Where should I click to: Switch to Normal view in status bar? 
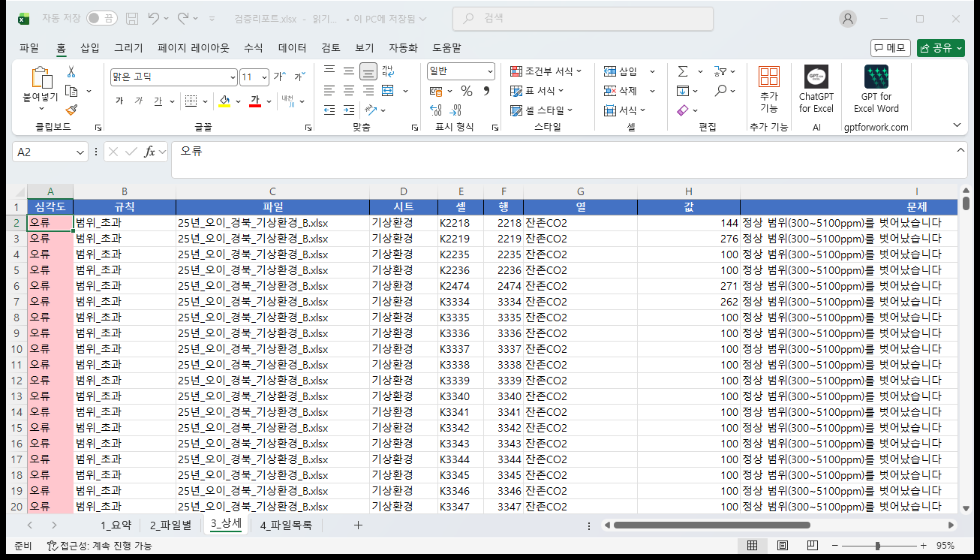tap(752, 546)
